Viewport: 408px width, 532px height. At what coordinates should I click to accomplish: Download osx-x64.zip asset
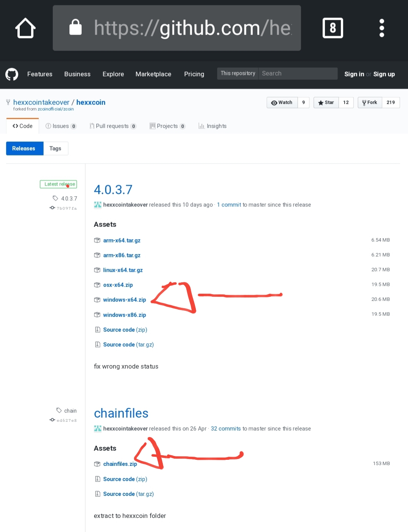pyautogui.click(x=118, y=285)
